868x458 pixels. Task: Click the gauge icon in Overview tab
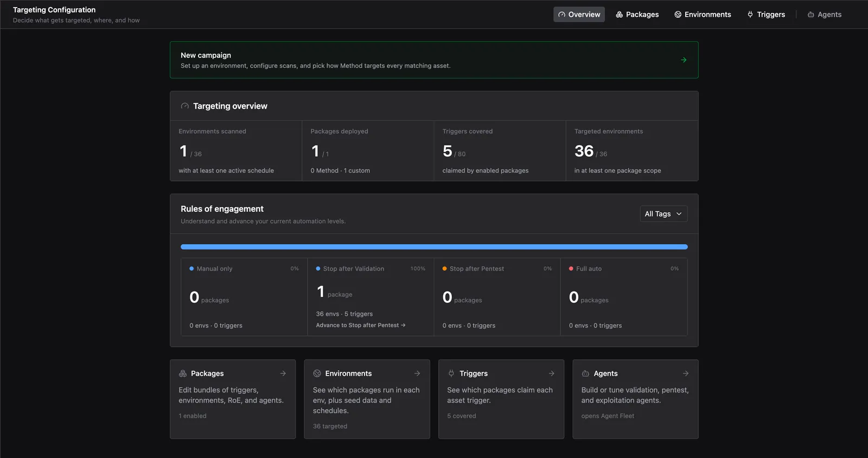pyautogui.click(x=561, y=15)
